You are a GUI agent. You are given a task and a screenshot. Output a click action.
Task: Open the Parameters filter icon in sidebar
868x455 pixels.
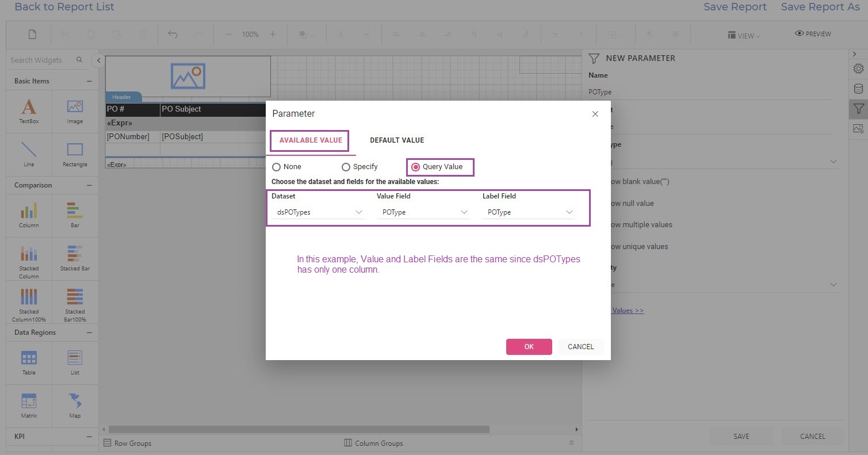tap(858, 108)
